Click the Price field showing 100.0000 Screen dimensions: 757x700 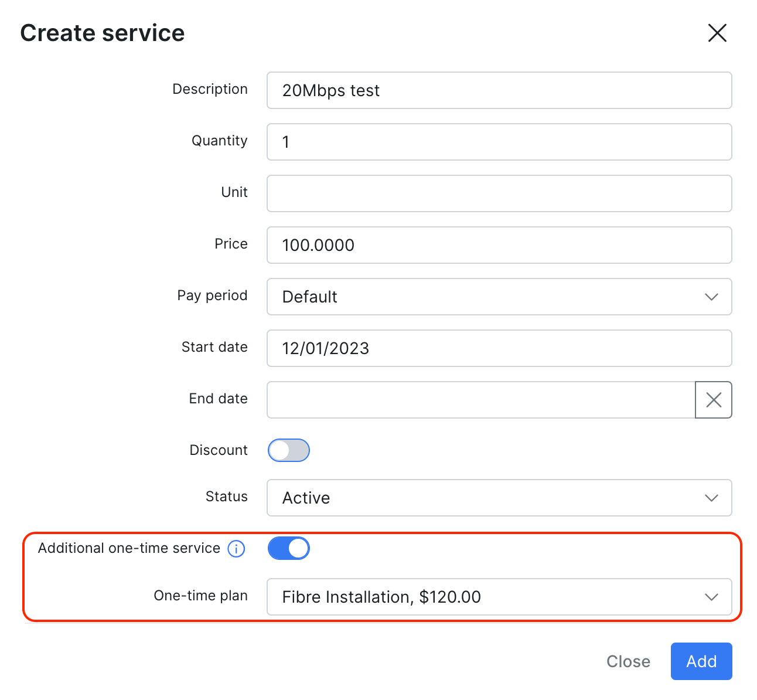(x=499, y=245)
